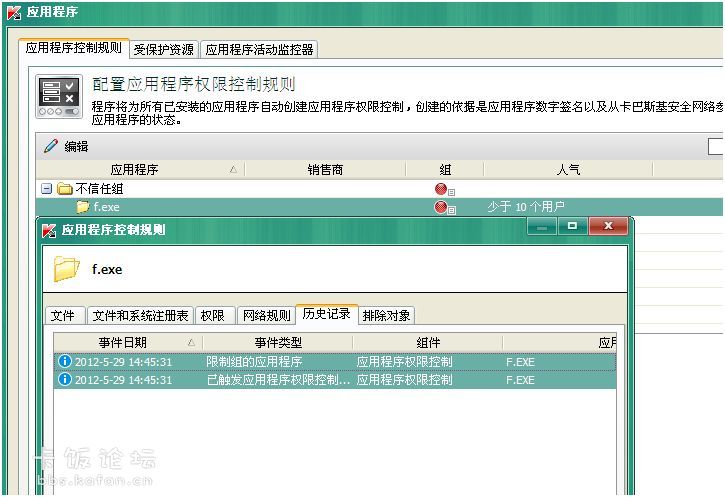Click 应用程序权限控制 component cell in first row
The height and width of the screenshot is (497, 725).
pos(405,362)
